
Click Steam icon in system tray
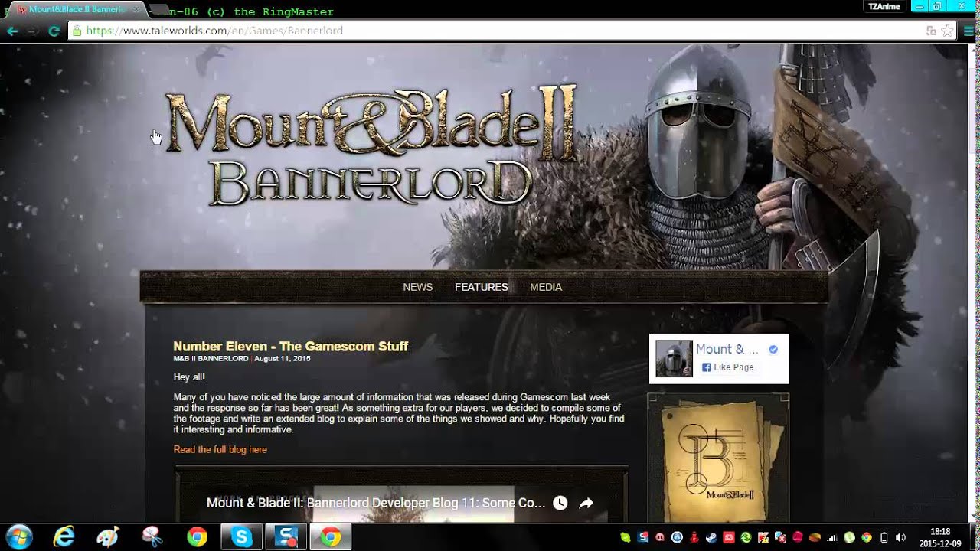point(711,537)
